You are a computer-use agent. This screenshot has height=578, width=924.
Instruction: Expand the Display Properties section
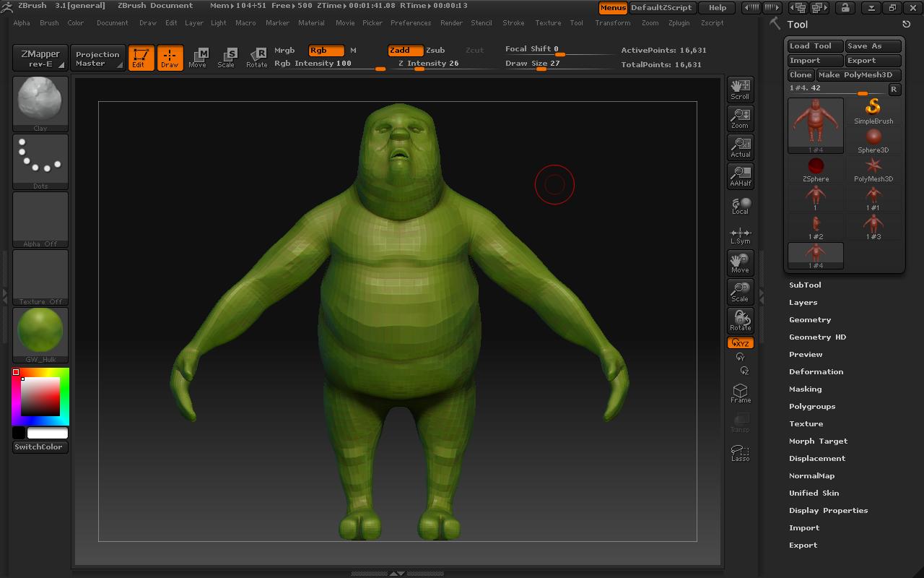(x=828, y=510)
